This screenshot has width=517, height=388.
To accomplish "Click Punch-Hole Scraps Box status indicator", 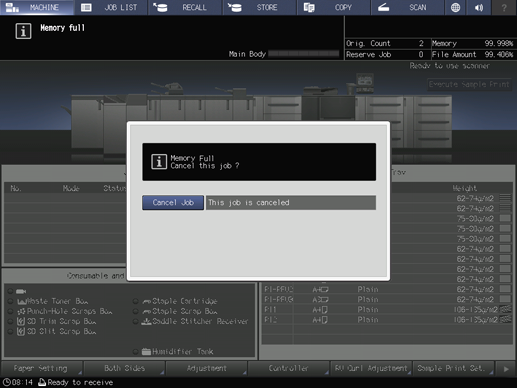I will pyautogui.click(x=10, y=312).
